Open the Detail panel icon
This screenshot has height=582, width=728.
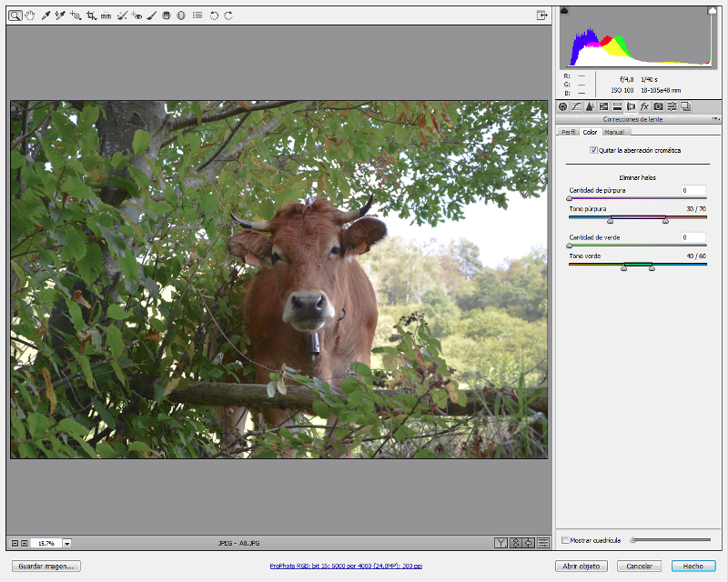[590, 106]
